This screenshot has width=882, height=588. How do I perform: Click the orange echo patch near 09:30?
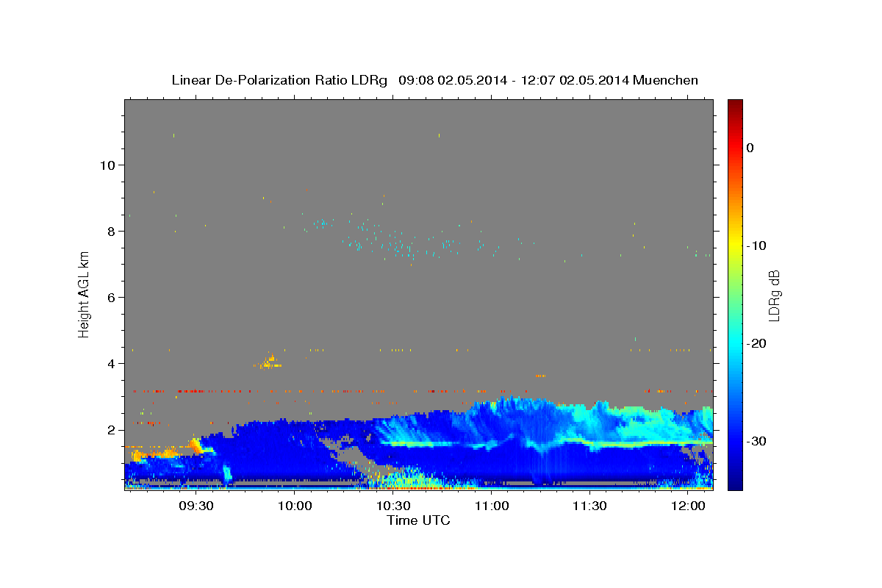point(196,446)
